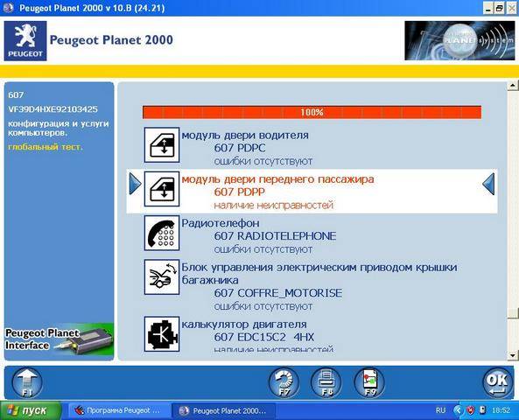Click the F7 refresh button
519x420 pixels.
(x=284, y=382)
